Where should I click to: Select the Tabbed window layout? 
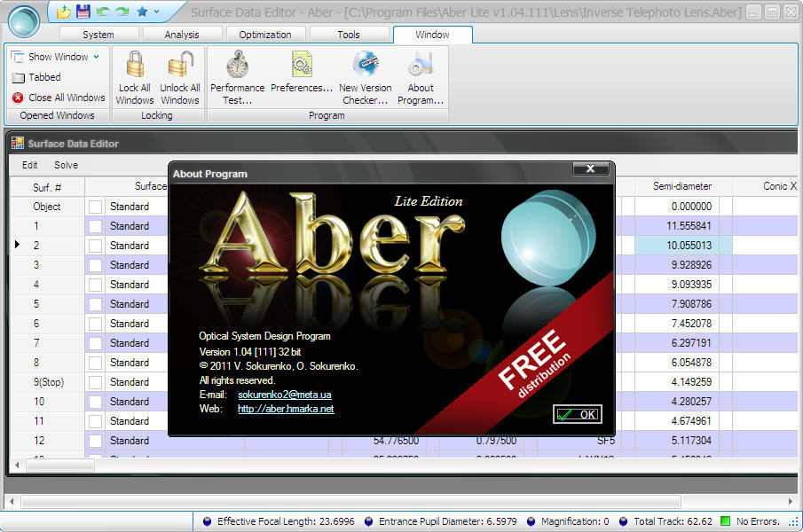point(36,77)
